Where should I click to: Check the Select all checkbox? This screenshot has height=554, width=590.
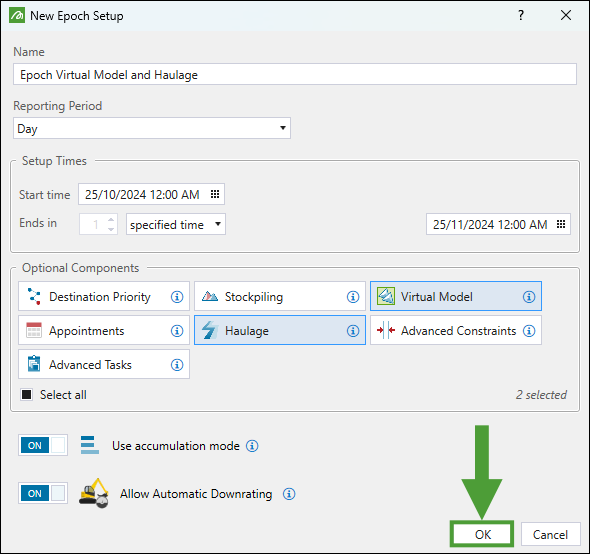[x=27, y=395]
